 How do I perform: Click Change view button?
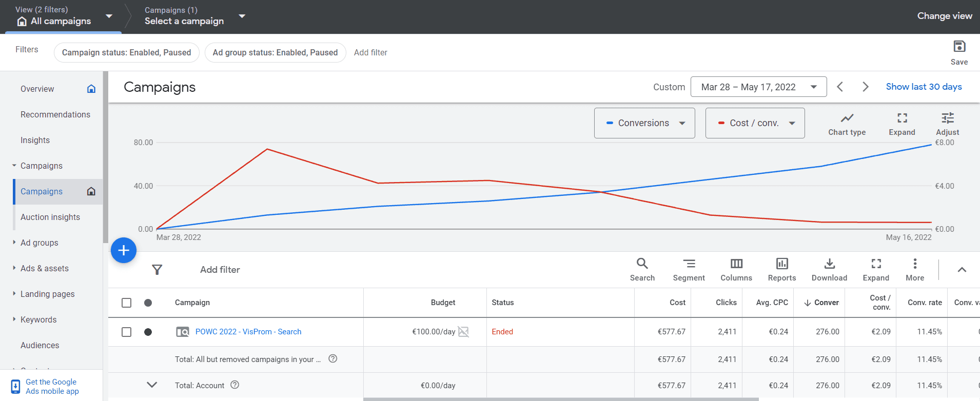pos(945,16)
